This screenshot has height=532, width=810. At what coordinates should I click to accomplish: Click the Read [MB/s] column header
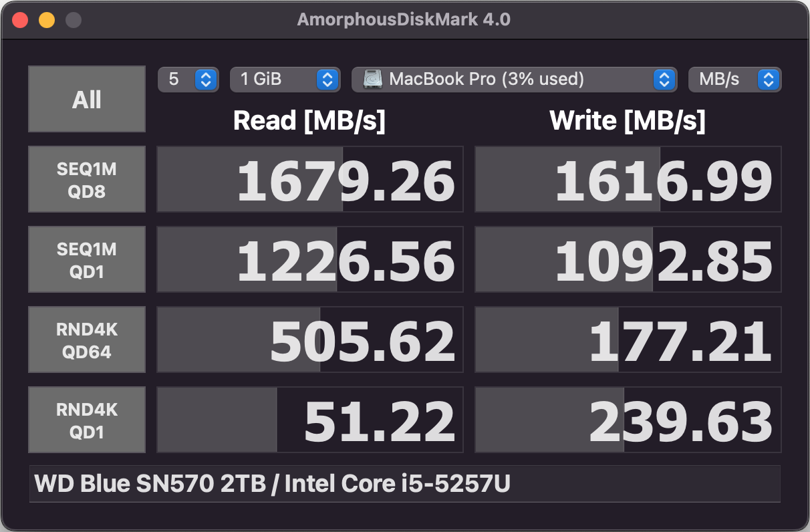(x=309, y=120)
